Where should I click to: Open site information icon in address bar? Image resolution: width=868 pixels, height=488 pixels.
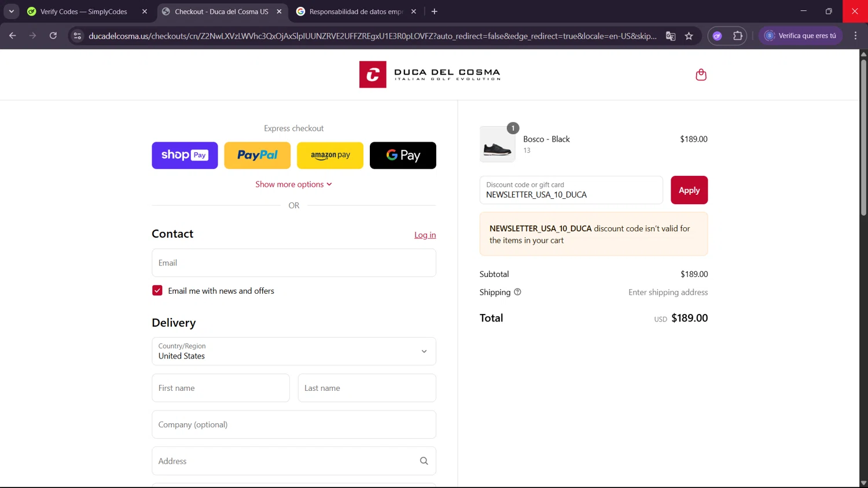click(77, 36)
